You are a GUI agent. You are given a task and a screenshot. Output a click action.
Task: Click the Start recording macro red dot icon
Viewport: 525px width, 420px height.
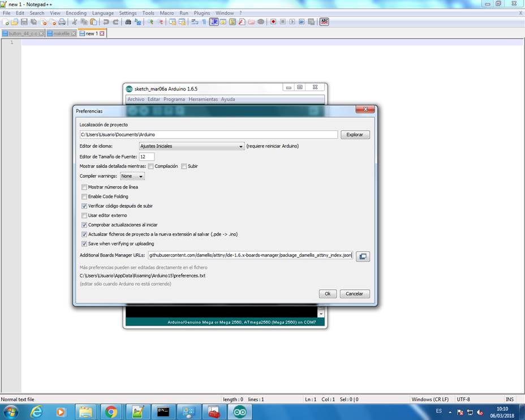tap(273, 22)
